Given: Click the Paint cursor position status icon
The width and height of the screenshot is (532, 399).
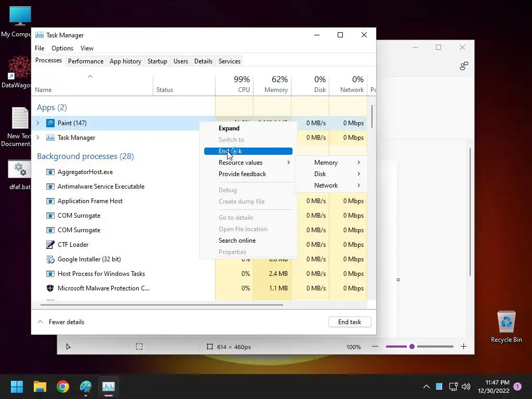Looking at the screenshot, I should point(68,347).
